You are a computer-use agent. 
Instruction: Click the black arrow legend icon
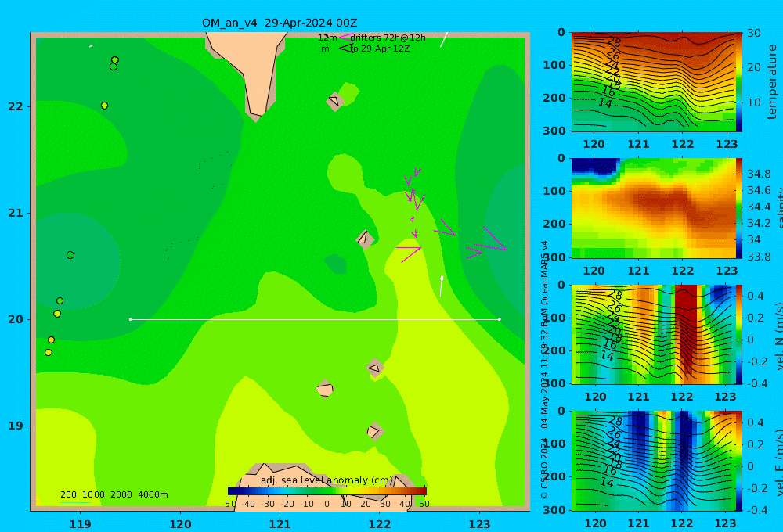click(x=345, y=49)
